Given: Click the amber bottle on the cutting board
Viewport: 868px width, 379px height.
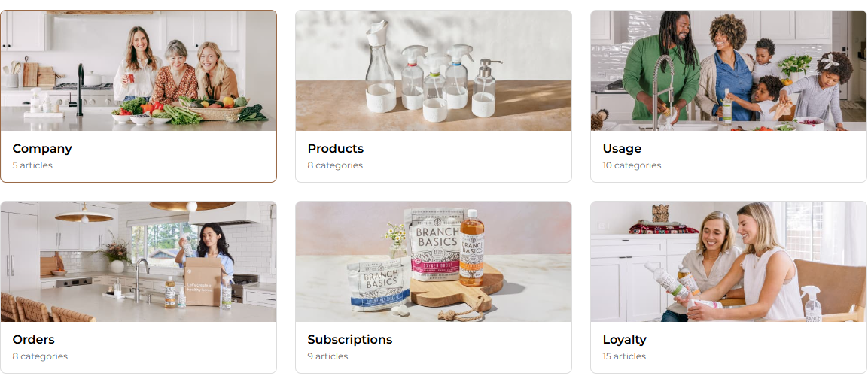Looking at the screenshot, I should (x=472, y=247).
